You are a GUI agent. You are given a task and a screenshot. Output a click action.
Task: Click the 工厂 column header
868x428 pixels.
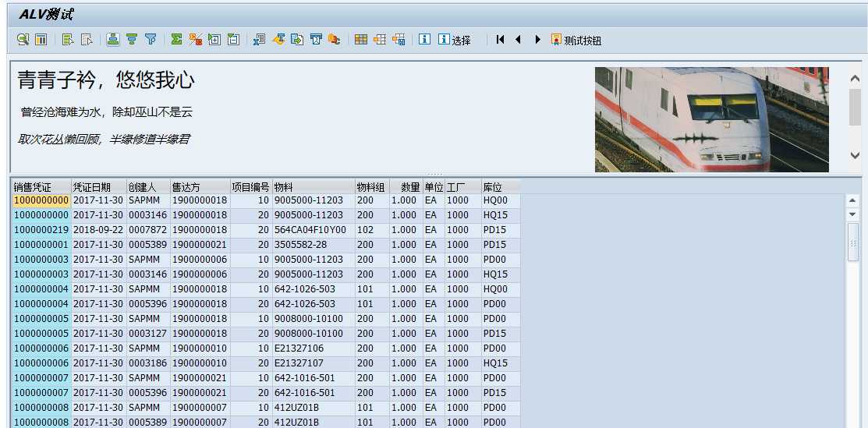point(462,187)
